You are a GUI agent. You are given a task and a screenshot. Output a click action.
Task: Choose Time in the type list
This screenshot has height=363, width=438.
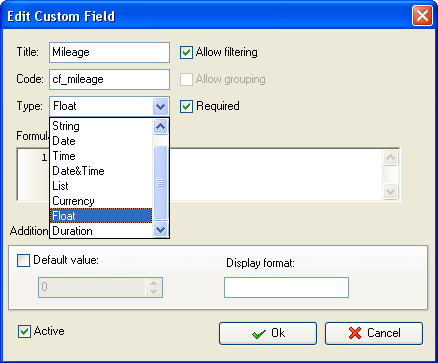[101, 156]
